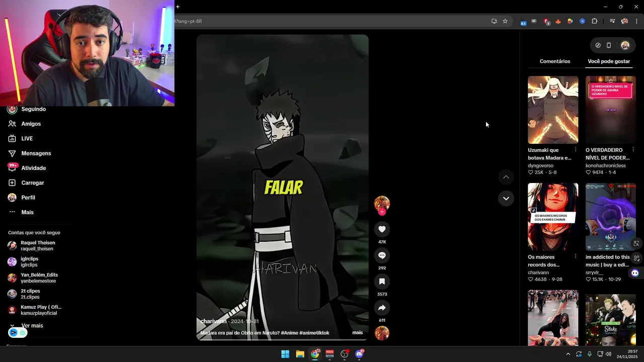This screenshot has width=644, height=362.
Task: Open options for Uzumaki que botava Madara video
Action: 576,150
